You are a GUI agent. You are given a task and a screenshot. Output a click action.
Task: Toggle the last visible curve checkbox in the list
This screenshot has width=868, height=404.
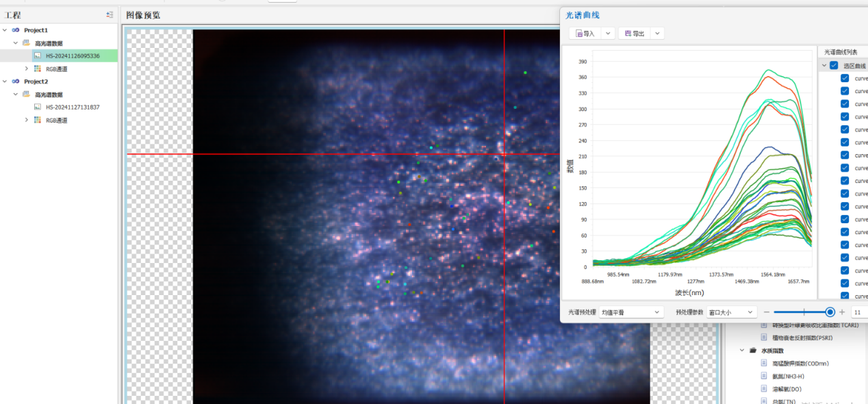[x=845, y=296]
